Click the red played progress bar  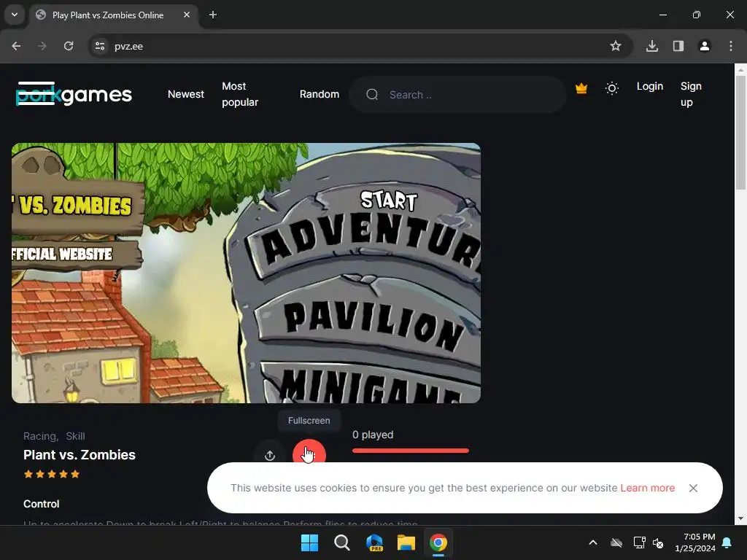[411, 451]
